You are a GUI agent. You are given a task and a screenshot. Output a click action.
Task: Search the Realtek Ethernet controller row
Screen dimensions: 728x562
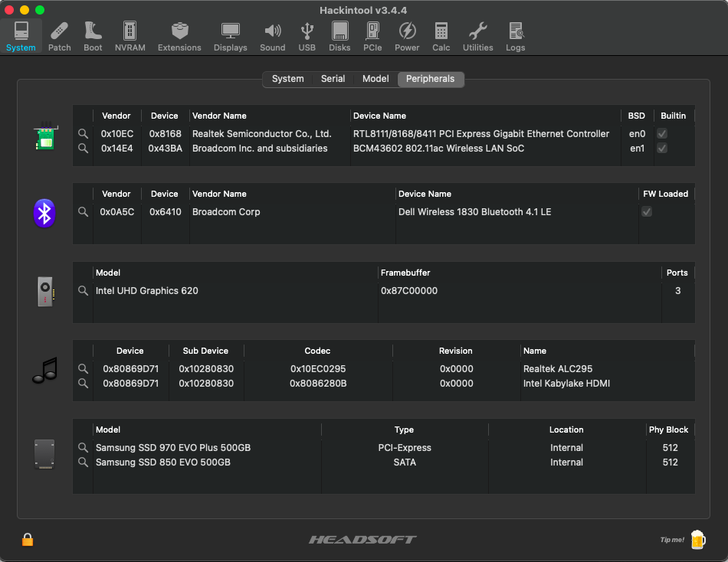click(83, 134)
